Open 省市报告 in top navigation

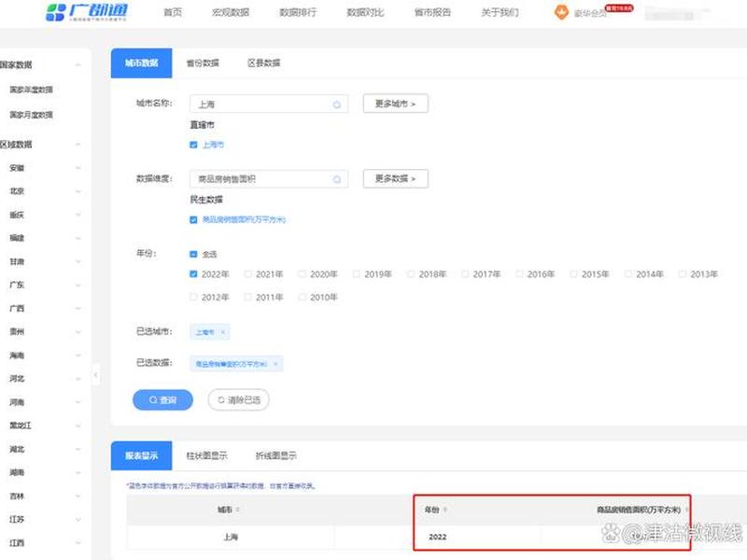pos(432,12)
